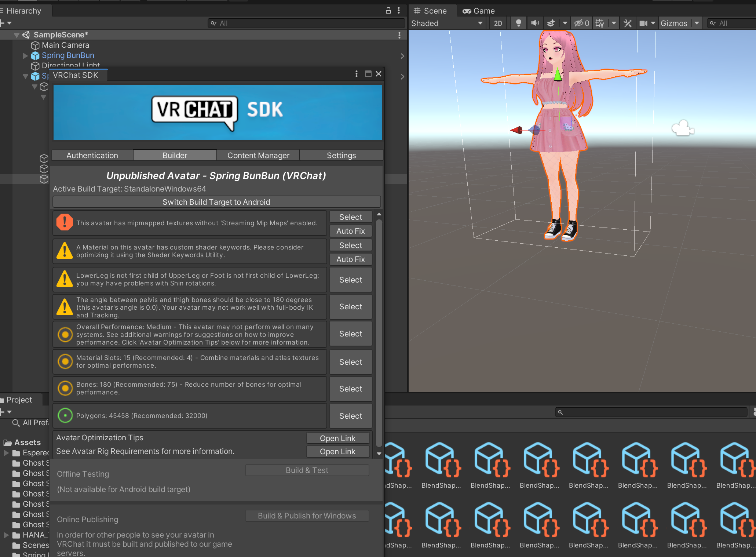The image size is (756, 557).
Task: Open VRChat SDK window options menu
Action: click(x=357, y=74)
